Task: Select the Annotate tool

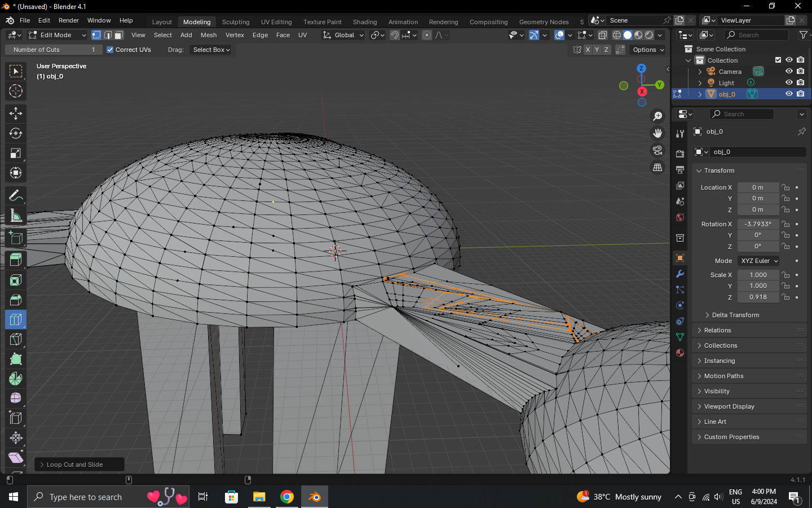Action: pos(16,196)
